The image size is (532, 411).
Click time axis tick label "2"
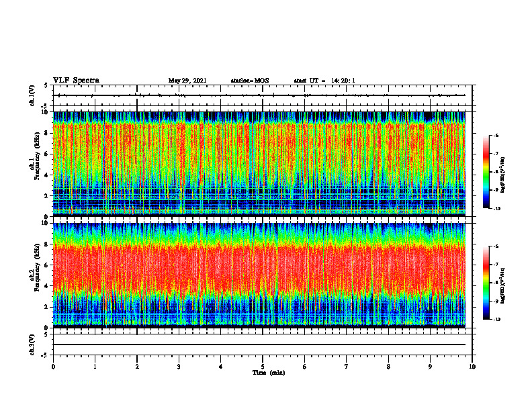137,367
